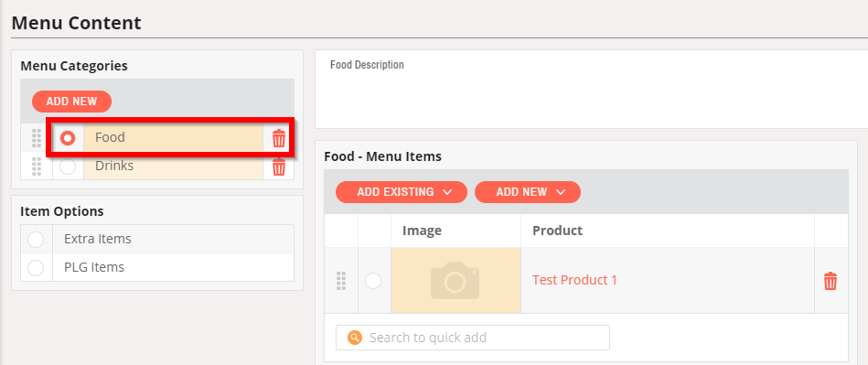The height and width of the screenshot is (365, 868).
Task: Remove Test Product 1 using trash icon
Action: [x=830, y=281]
